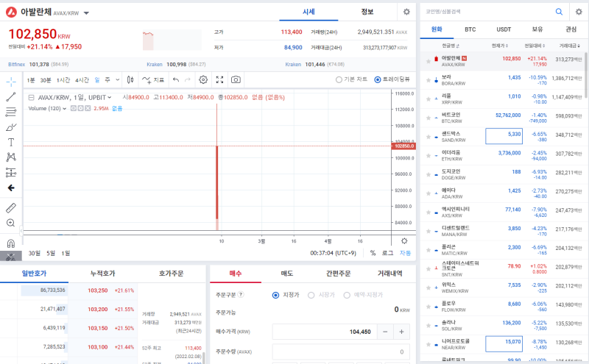Click the black back arrow tool

(11, 188)
